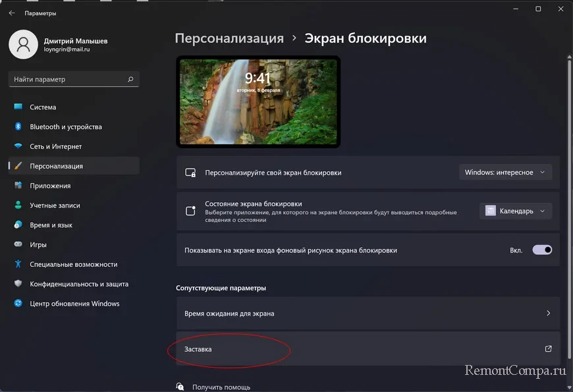Expand Время ожидания для экрана chevron
The width and height of the screenshot is (573, 392).
pyautogui.click(x=548, y=314)
